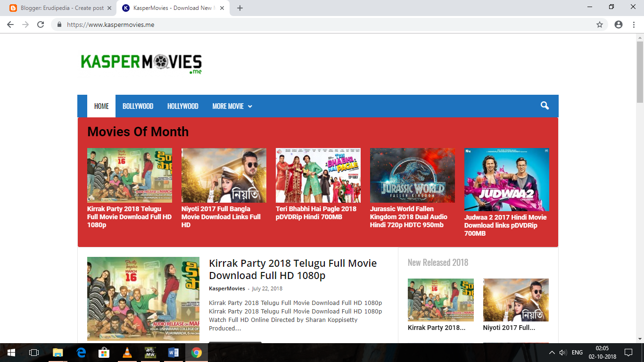The height and width of the screenshot is (362, 644).
Task: Open the main Kirrak Party article headline
Action: point(293,269)
